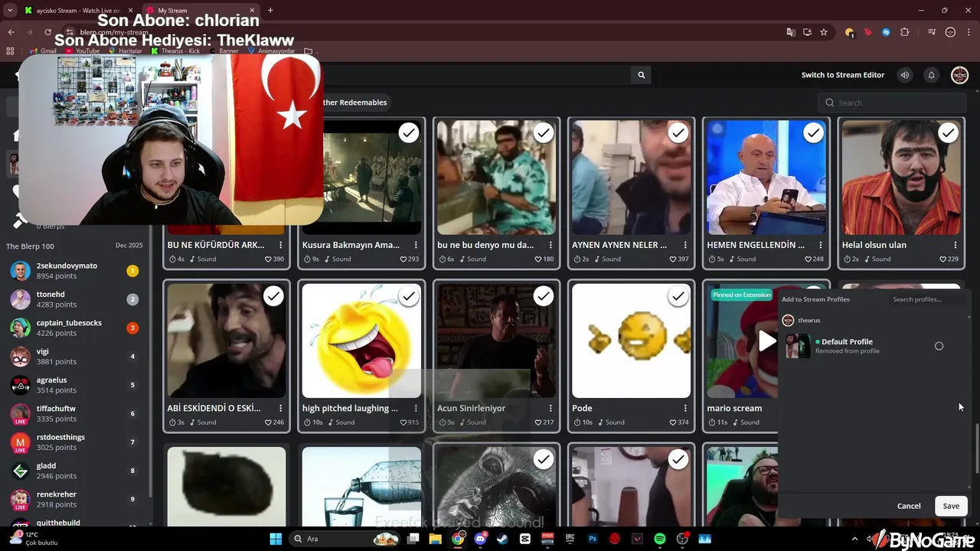
Task: Select the Other Redeemables tab
Action: tap(354, 103)
